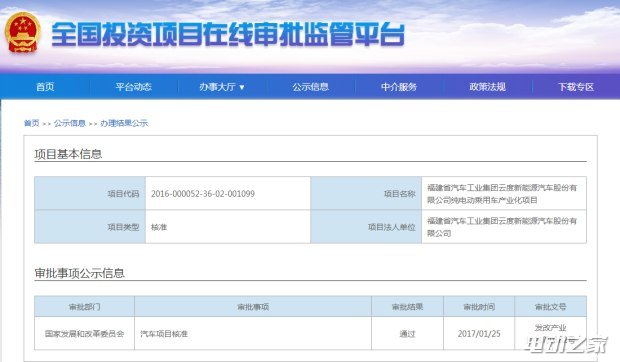Click the 项目名称 value cell
The image size is (620, 362).
[x=504, y=193]
